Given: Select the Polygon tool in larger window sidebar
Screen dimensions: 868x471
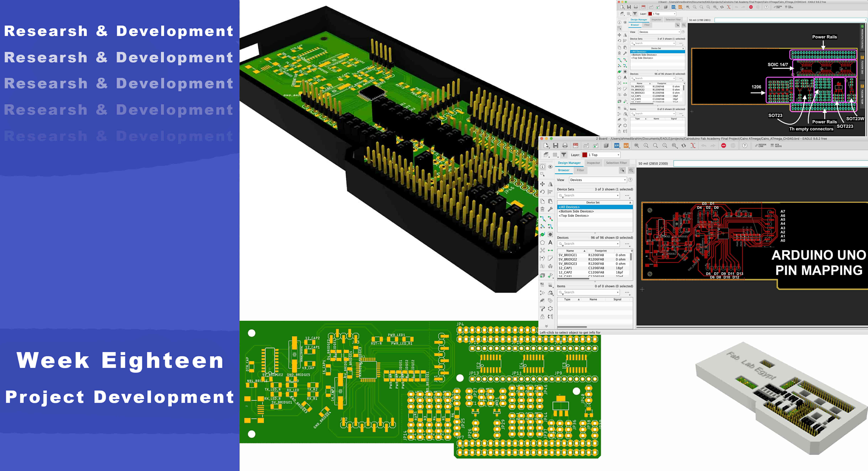Looking at the screenshot, I should [x=543, y=242].
